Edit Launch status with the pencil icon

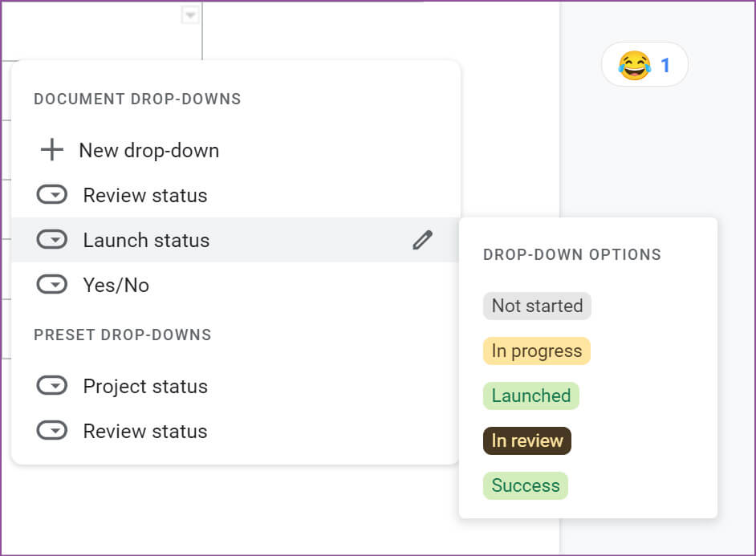click(422, 240)
